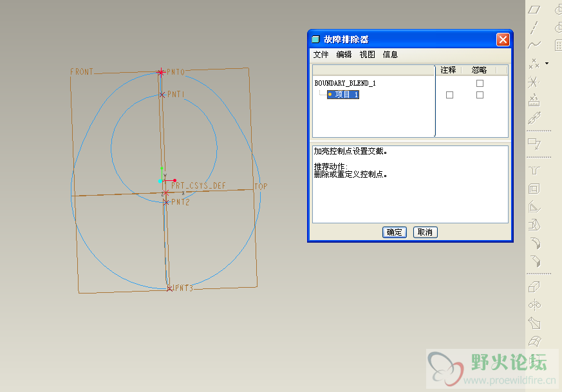Select the FRONT datum plane label
The width and height of the screenshot is (562, 392).
[x=81, y=71]
